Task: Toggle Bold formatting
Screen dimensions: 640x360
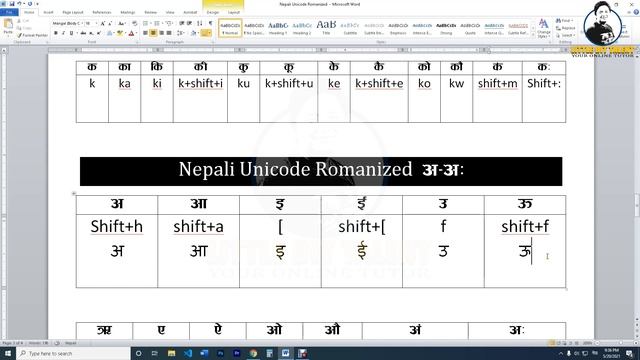Action: point(56,33)
